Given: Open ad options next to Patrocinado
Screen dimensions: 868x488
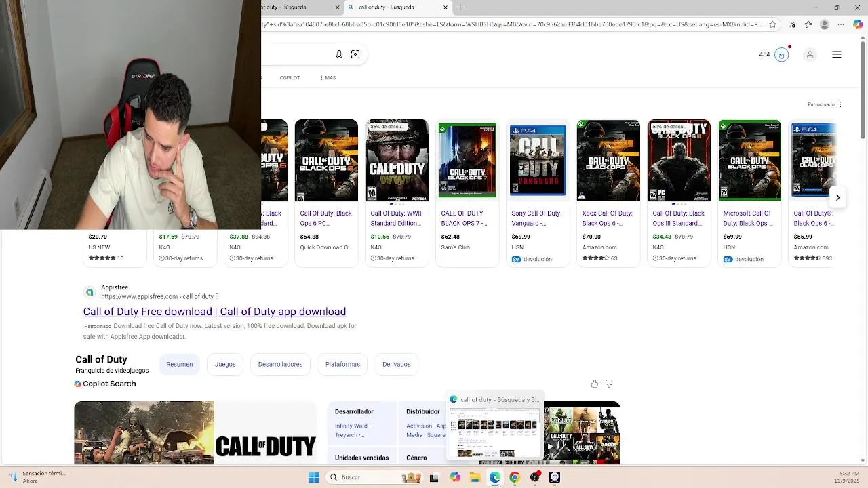Looking at the screenshot, I should pos(840,104).
